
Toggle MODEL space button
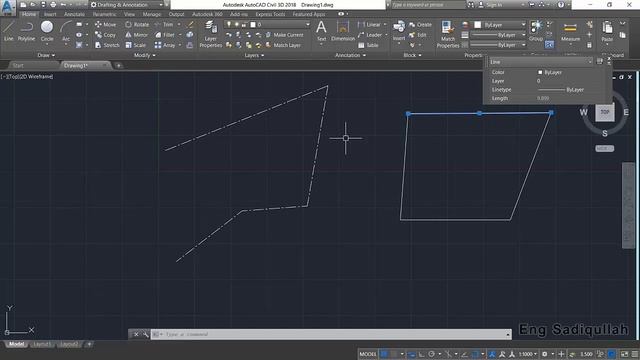[x=368, y=354]
